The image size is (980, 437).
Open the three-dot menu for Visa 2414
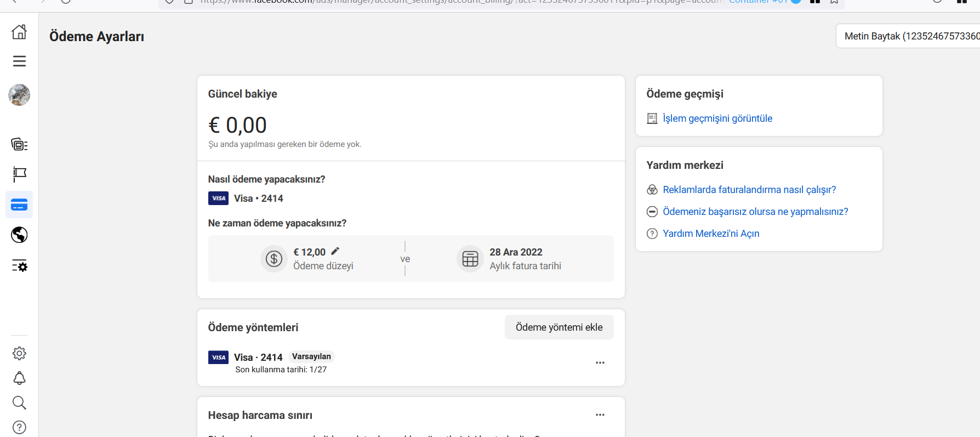(600, 362)
